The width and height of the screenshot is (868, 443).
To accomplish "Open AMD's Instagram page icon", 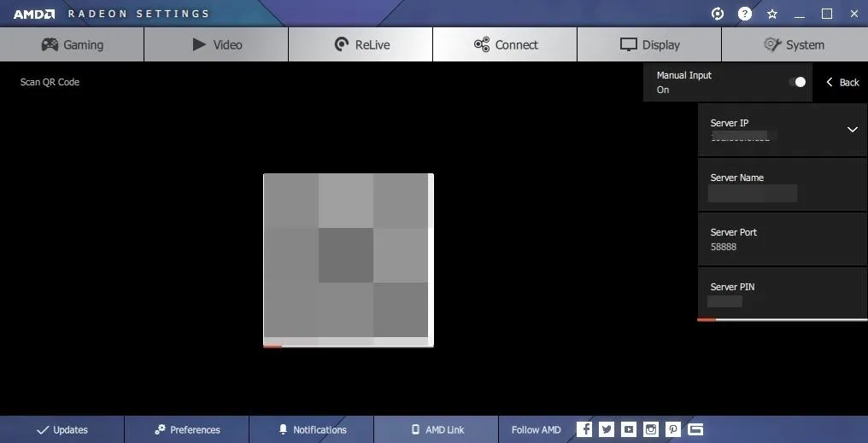I will tap(651, 429).
